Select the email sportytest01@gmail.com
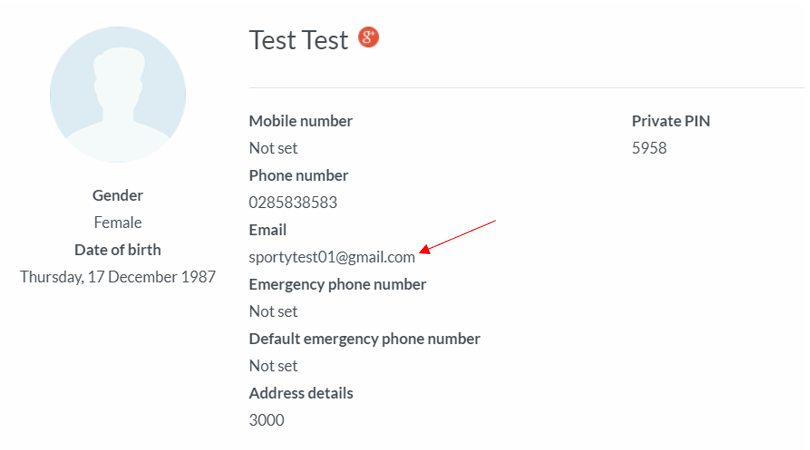This screenshot has width=810, height=450. 332,257
